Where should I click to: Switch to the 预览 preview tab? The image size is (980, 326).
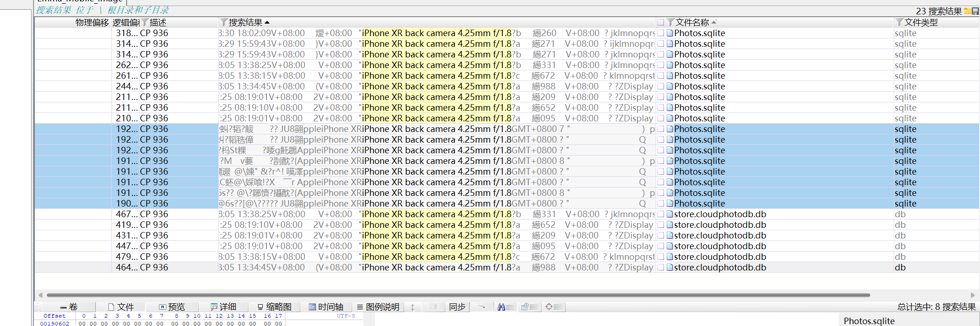point(172,307)
